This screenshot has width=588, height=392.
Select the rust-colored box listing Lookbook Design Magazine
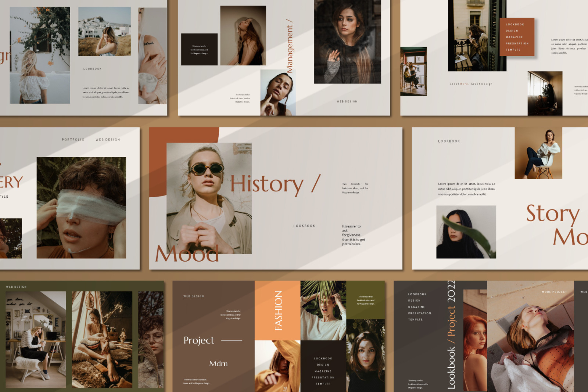tap(517, 37)
